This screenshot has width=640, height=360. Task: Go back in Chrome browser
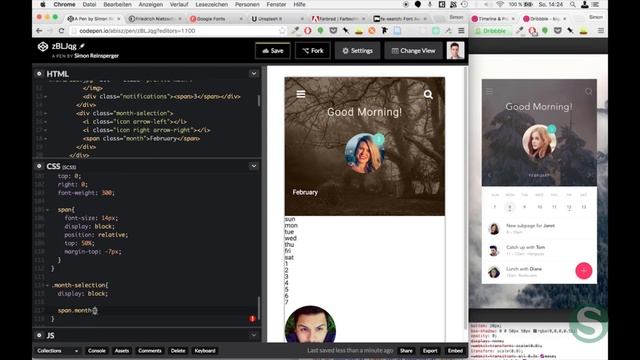pyautogui.click(x=39, y=31)
